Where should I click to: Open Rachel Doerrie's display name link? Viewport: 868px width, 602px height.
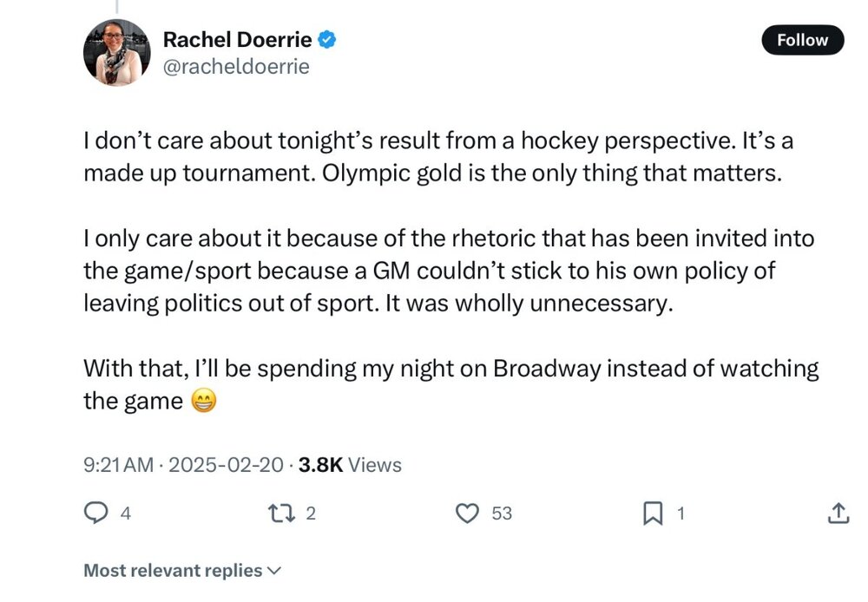click(x=238, y=39)
